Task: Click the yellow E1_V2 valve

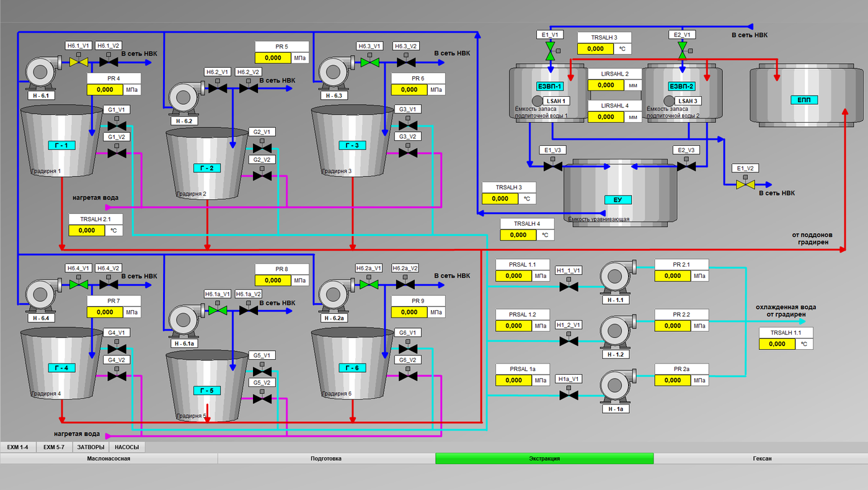Action: click(x=745, y=185)
